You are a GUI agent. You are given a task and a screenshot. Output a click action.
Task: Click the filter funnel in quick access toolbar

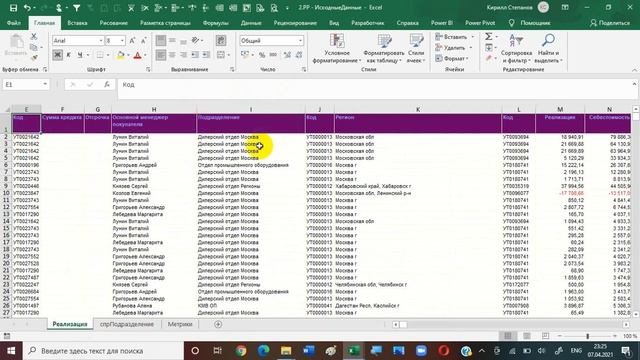click(x=76, y=8)
